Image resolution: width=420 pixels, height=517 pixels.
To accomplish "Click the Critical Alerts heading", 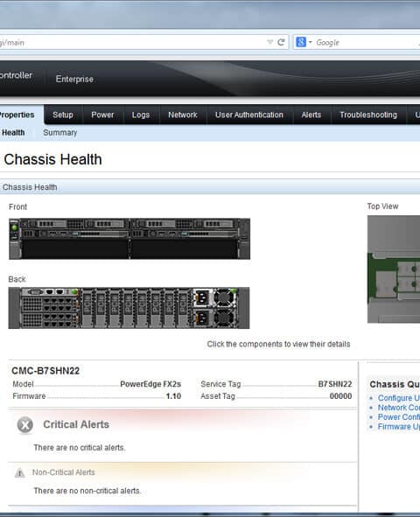I will 76,424.
